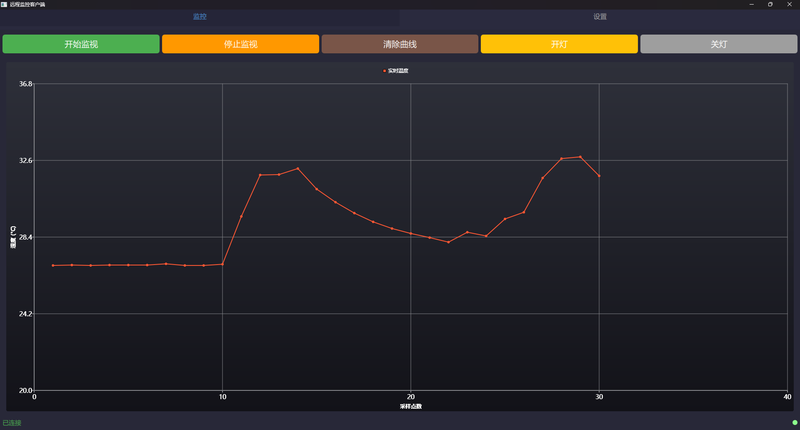Close the remote monitoring client window
The width and height of the screenshot is (800, 430).
789,4
